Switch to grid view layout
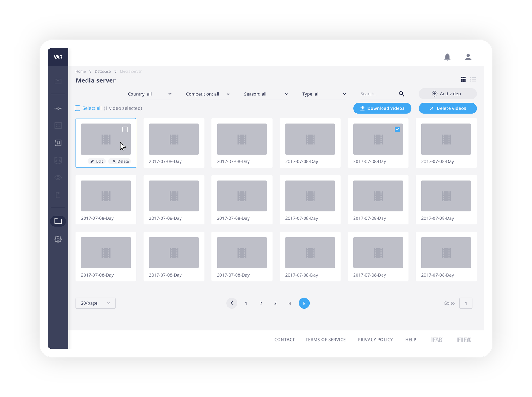The width and height of the screenshot is (532, 397). [463, 79]
